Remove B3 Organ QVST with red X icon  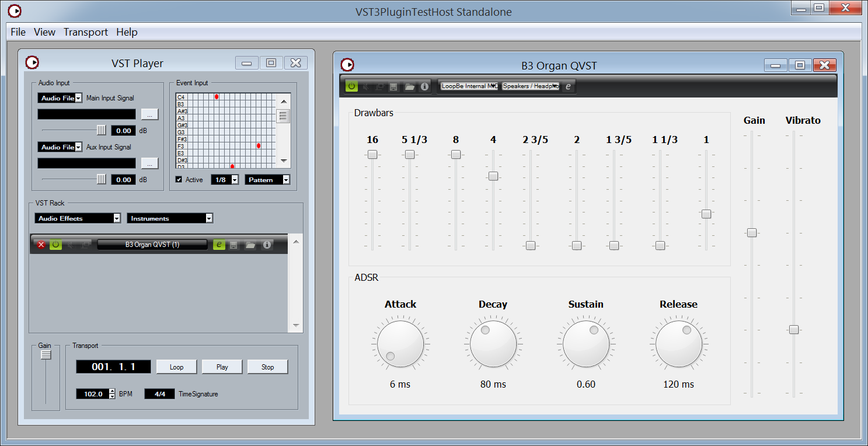point(41,245)
